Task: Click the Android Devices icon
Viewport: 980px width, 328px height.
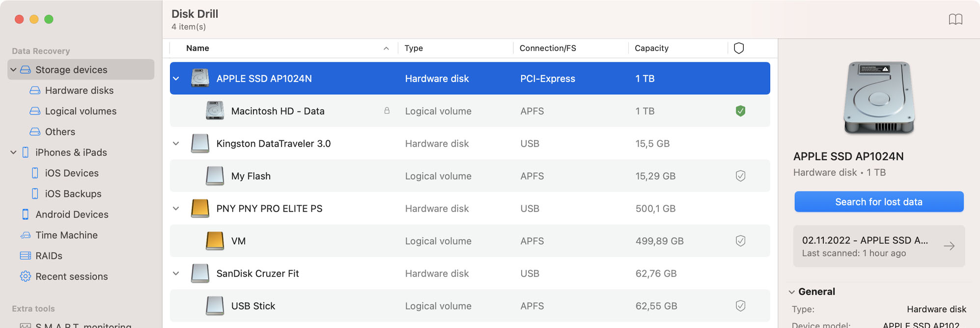Action: [x=26, y=214]
